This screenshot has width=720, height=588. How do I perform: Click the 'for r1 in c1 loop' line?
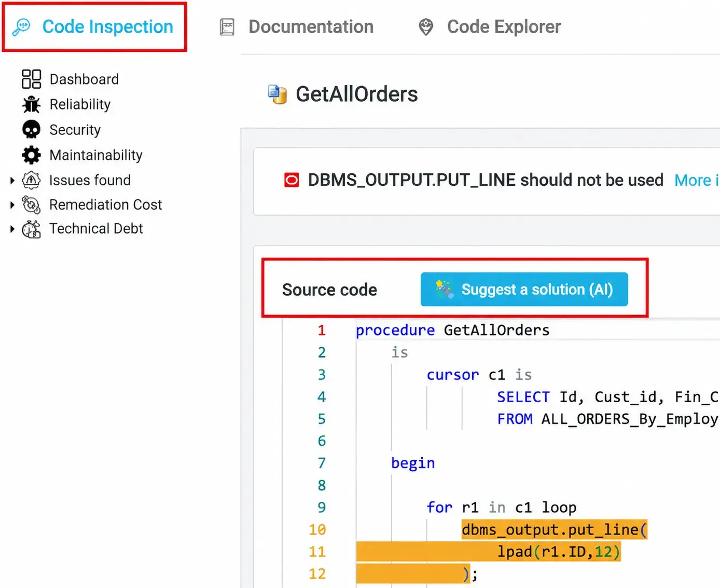(501, 507)
